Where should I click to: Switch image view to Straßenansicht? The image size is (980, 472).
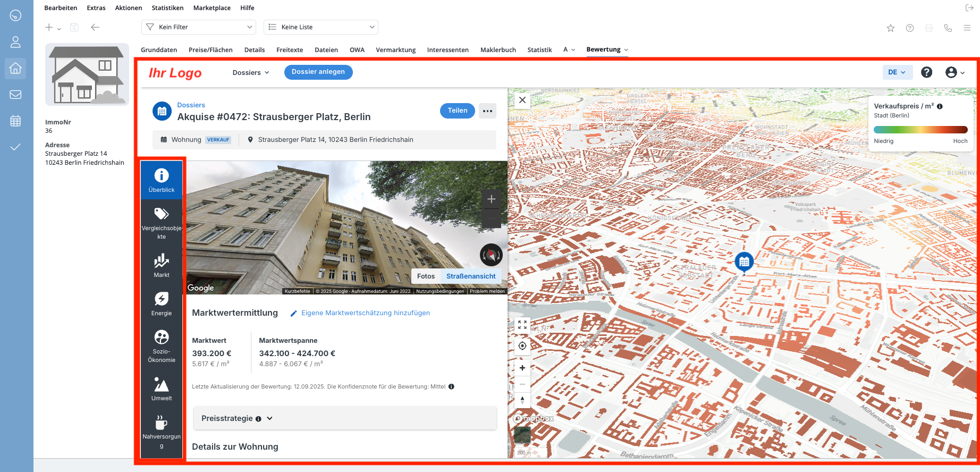(471, 276)
